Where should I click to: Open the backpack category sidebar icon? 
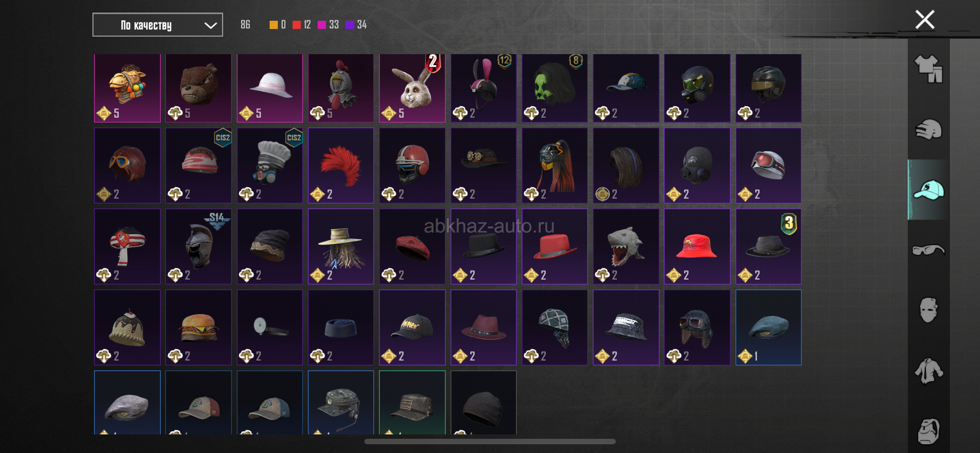929,432
